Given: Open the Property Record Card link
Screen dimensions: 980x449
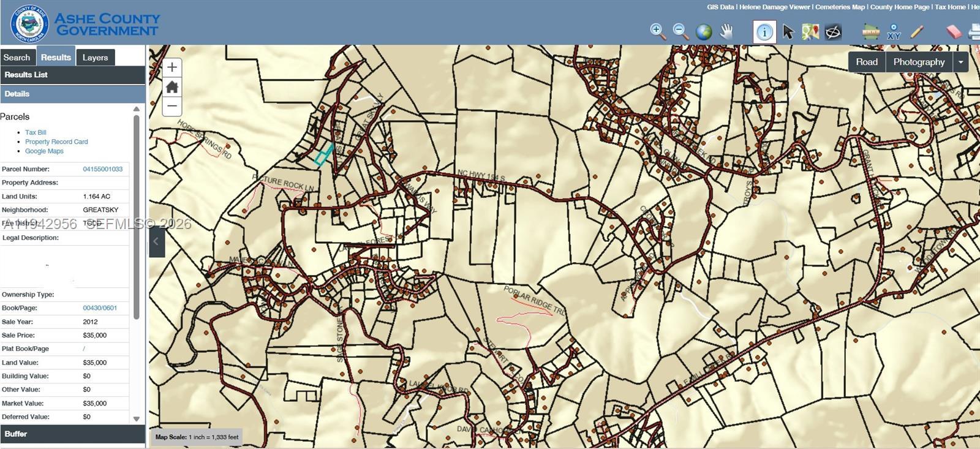Looking at the screenshot, I should (x=56, y=141).
